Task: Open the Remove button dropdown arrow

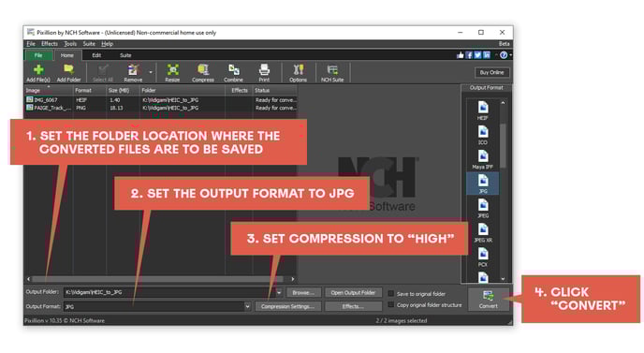Action: click(x=151, y=73)
